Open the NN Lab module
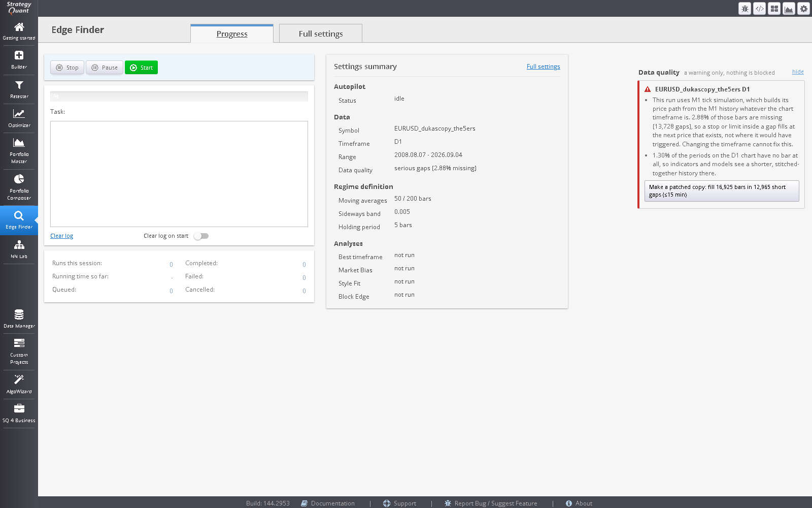Viewport: 812px width, 508px height. (x=19, y=249)
